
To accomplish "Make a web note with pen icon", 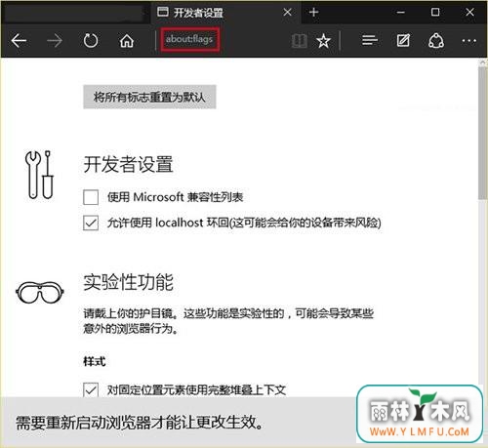I will coord(403,41).
